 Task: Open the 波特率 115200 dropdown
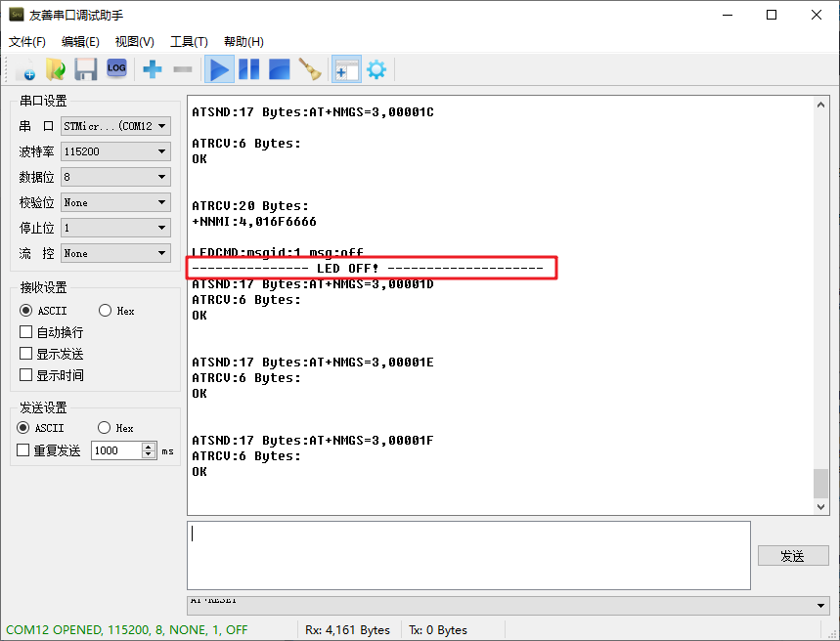point(115,151)
